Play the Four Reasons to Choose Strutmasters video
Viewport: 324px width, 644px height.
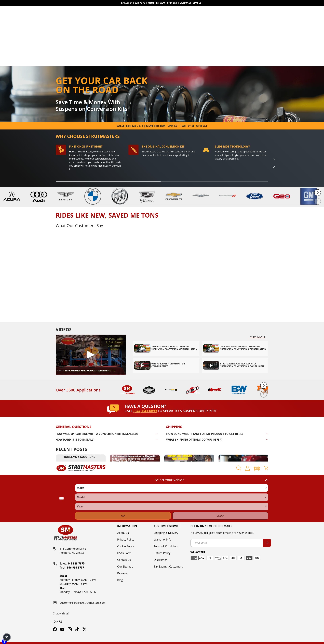tap(91, 354)
